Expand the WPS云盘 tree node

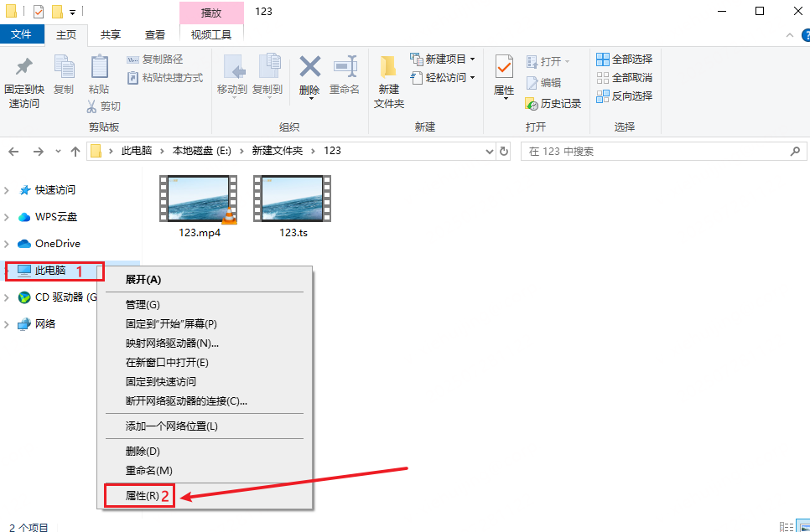click(7, 217)
